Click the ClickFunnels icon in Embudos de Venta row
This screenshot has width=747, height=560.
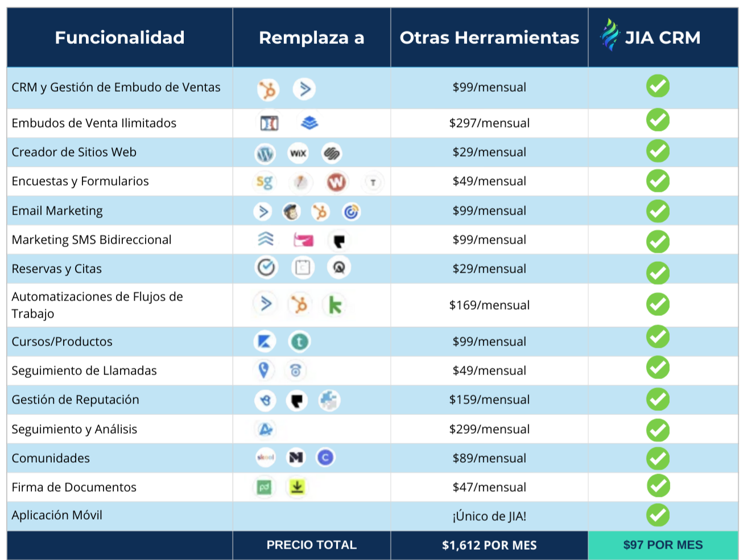(269, 123)
